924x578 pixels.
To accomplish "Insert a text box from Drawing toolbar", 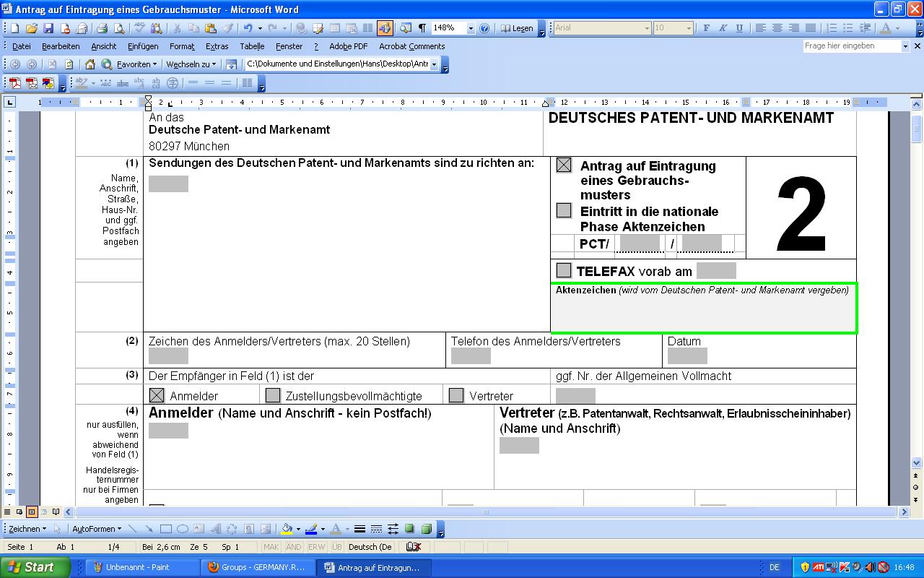I will tap(199, 529).
